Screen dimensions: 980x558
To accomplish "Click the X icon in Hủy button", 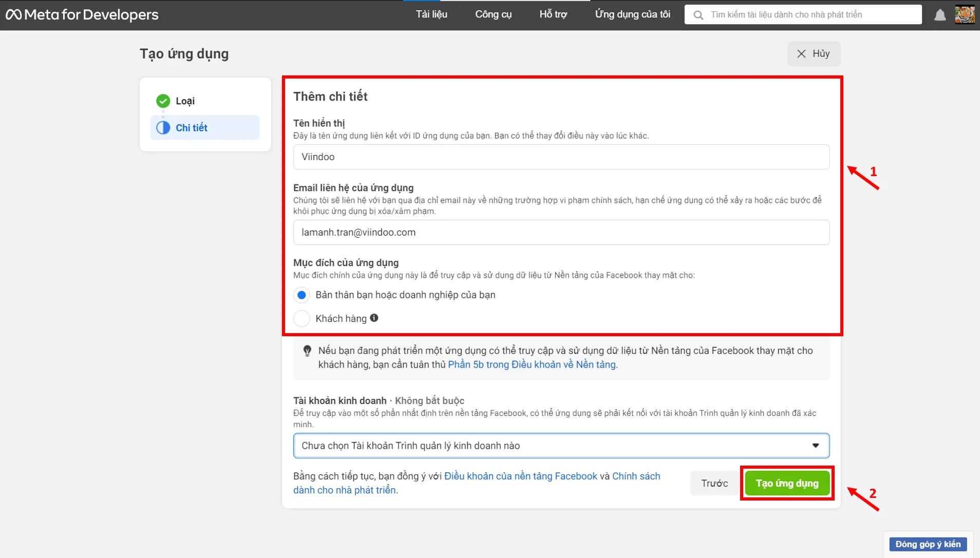I will 801,53.
